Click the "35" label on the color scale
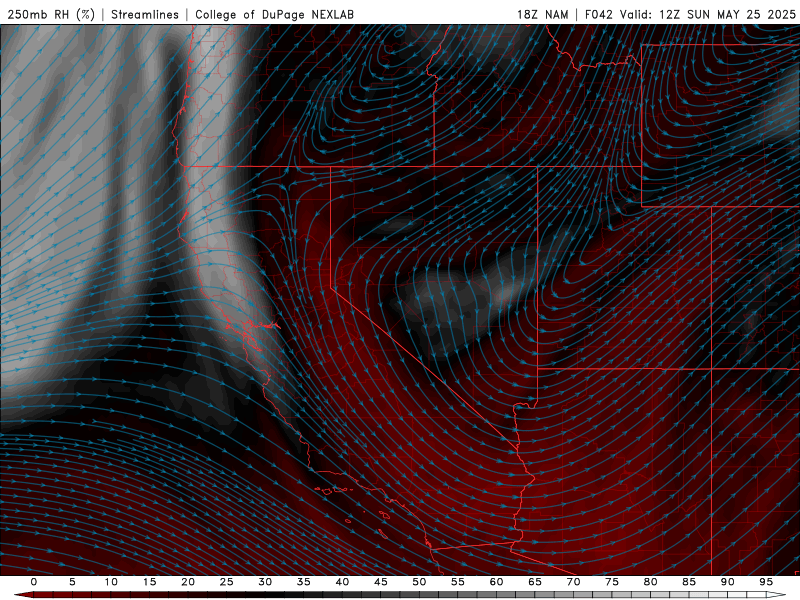Viewport: 800px width, 600px height. coord(304,582)
